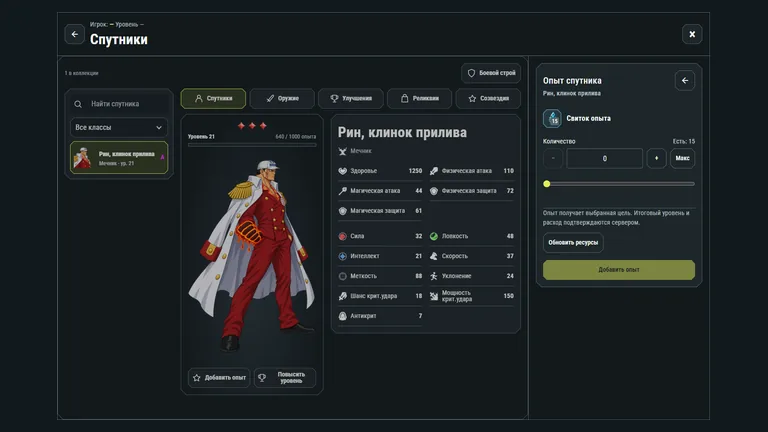Click the red Сила stat icon

[342, 236]
